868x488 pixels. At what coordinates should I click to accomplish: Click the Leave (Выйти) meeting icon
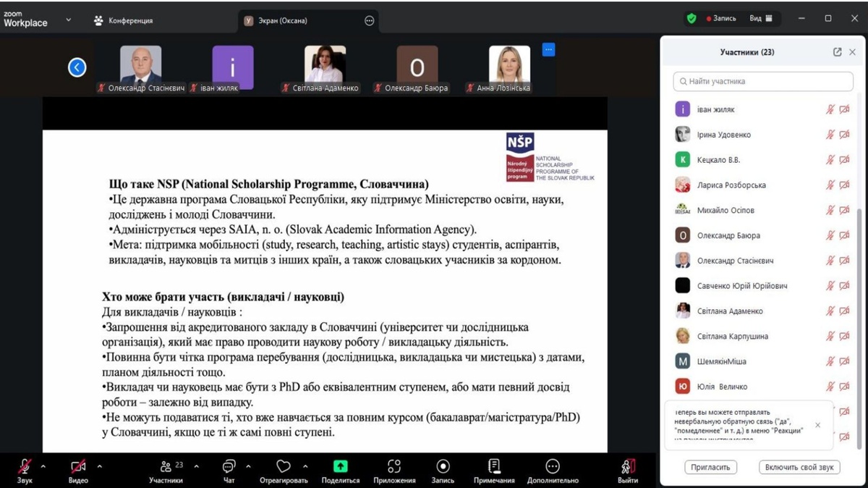tap(628, 466)
